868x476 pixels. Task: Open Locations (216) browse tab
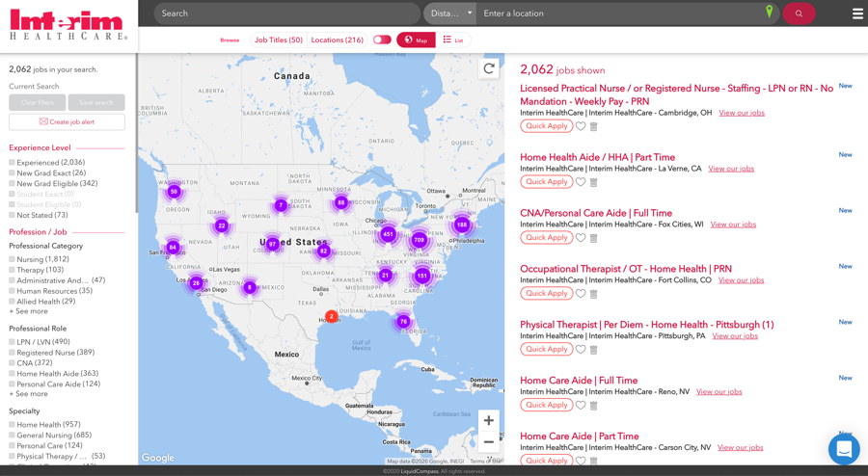point(338,40)
